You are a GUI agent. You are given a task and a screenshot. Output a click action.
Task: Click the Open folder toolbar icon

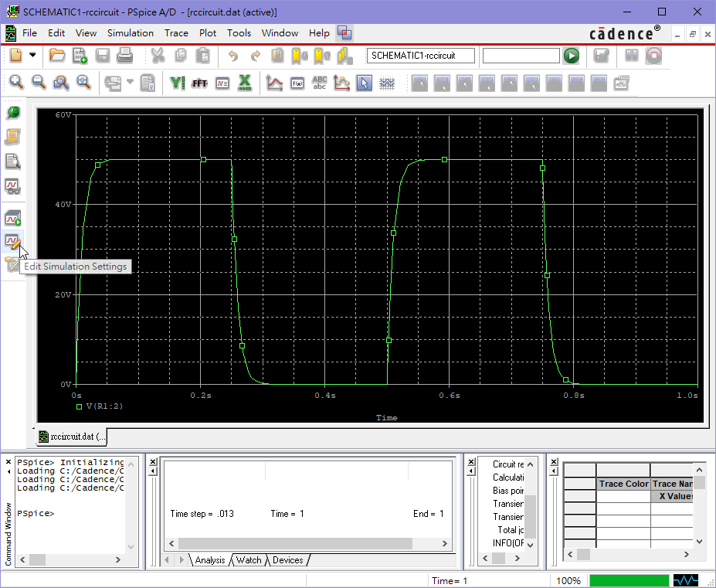pos(57,56)
